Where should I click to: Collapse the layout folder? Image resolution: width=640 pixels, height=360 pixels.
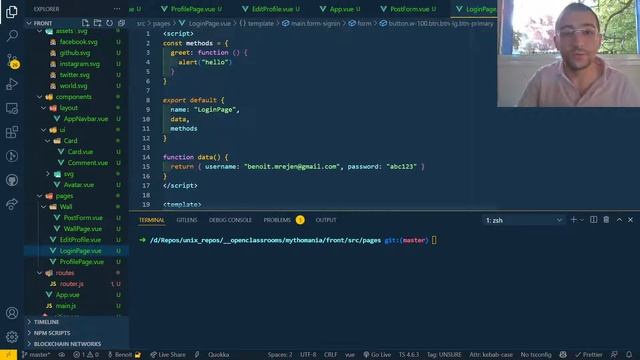(44, 108)
